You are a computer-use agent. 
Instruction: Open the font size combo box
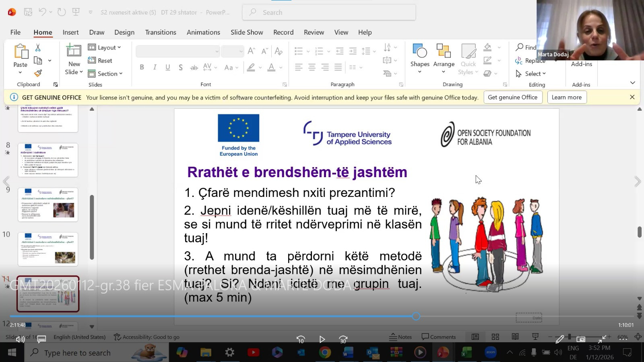232,51
